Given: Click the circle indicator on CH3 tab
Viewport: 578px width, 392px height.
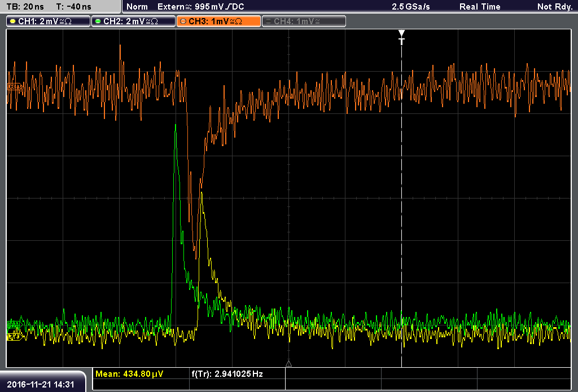Looking at the screenshot, I should (x=183, y=21).
